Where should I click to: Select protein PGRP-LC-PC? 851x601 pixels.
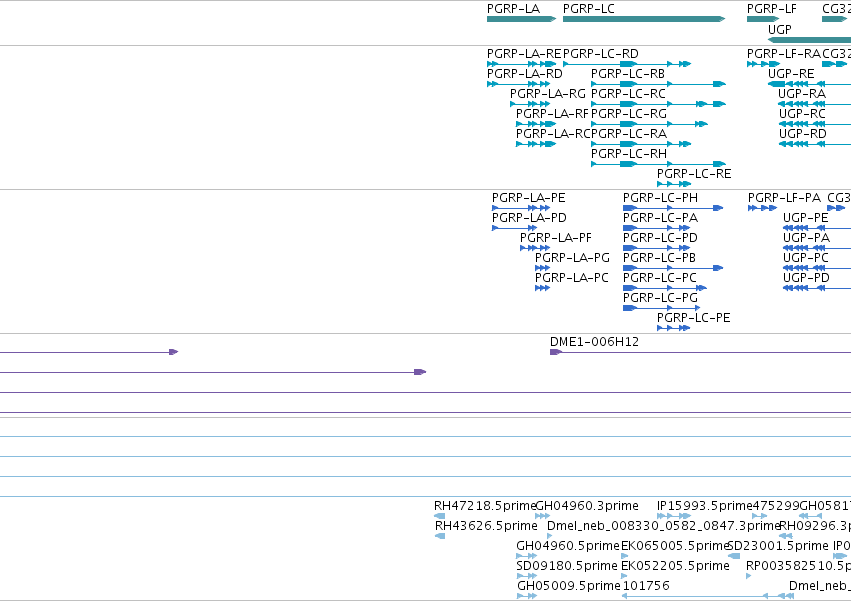665,288
